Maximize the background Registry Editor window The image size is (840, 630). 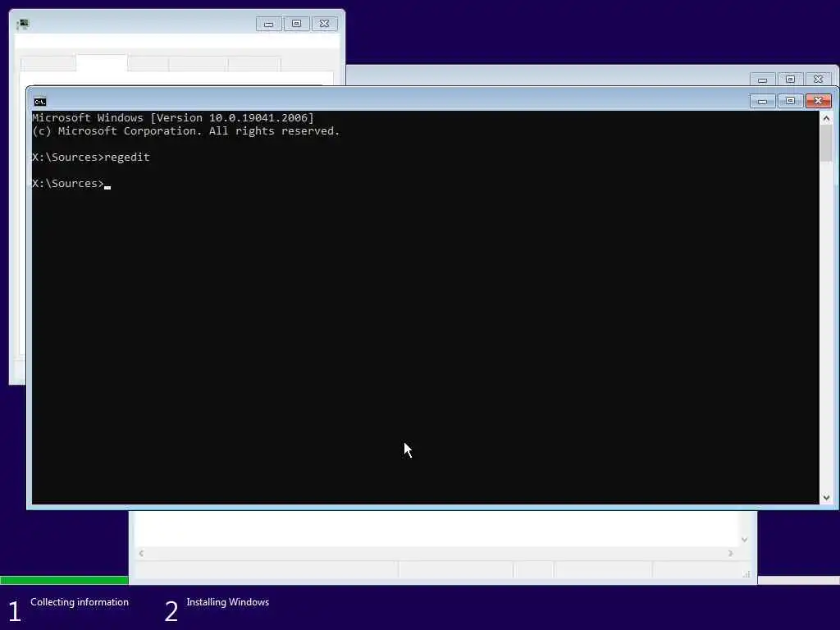point(790,80)
